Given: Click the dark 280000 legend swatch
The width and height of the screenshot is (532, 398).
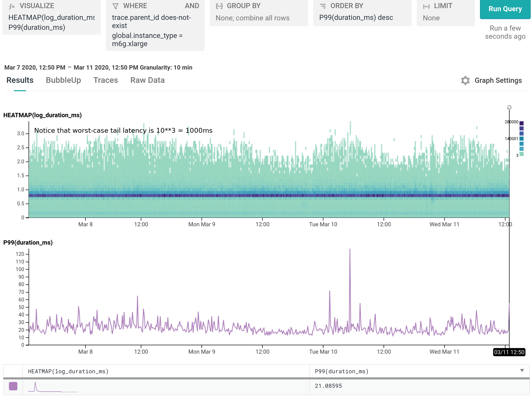Looking at the screenshot, I should [x=522, y=123].
